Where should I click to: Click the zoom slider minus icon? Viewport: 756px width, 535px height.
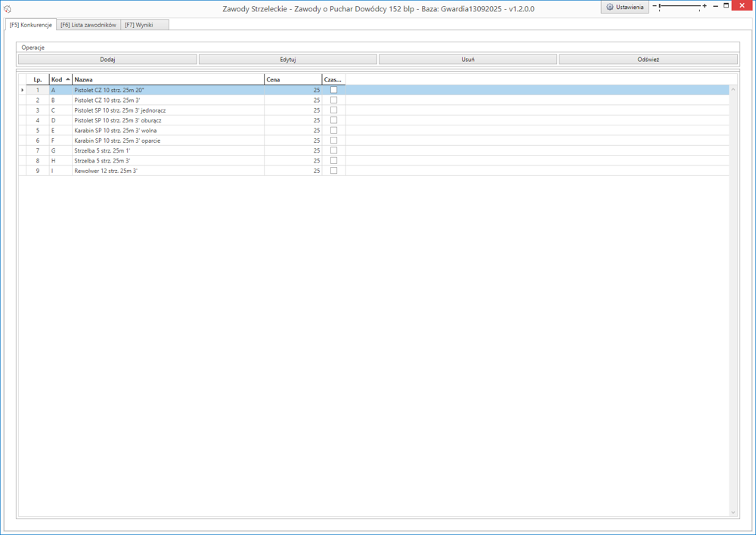[x=655, y=6]
